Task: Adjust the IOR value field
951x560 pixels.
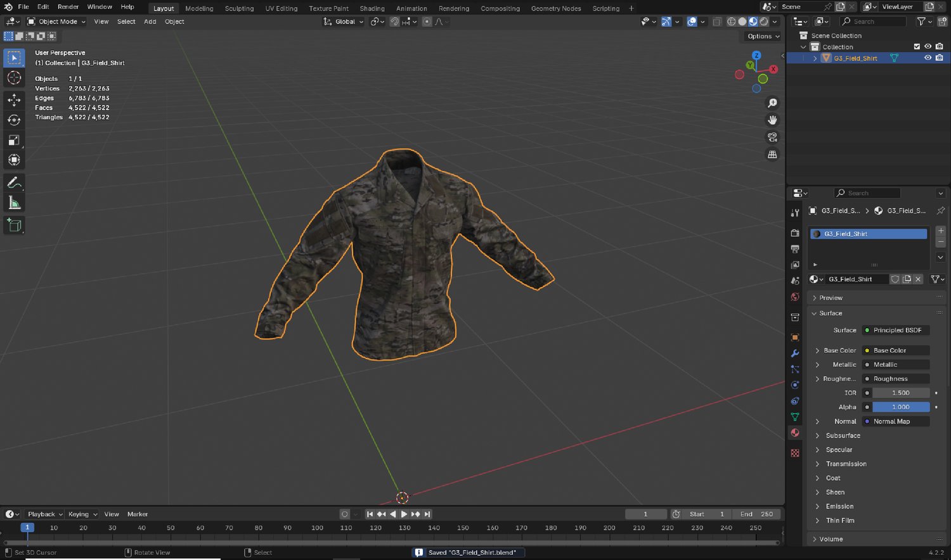Action: (901, 393)
